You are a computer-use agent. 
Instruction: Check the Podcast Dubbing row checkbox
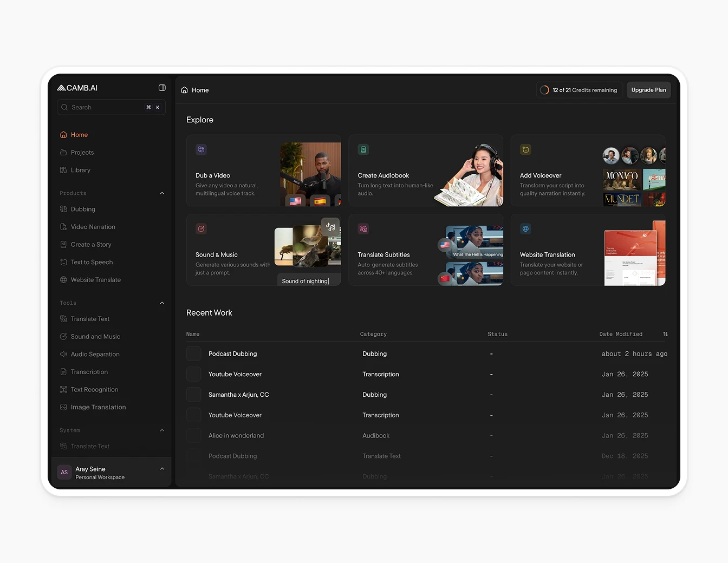click(x=193, y=353)
